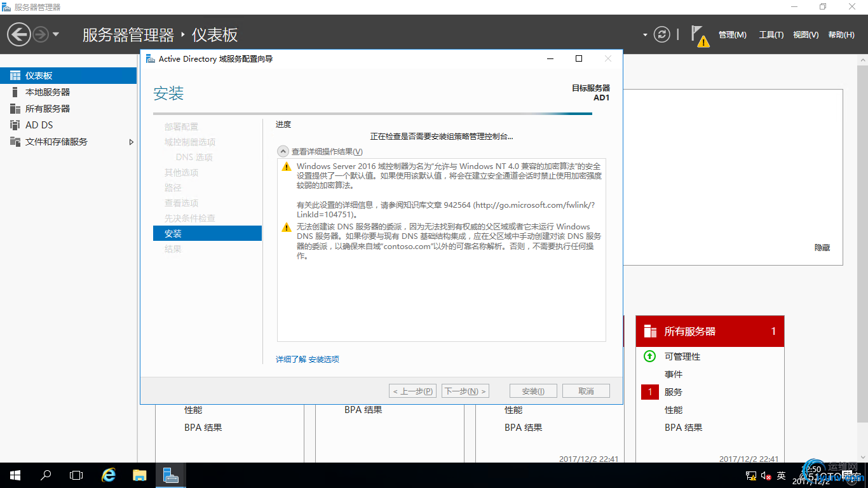Click the red services alert badge
Screen dimensions: 868x488
point(650,392)
